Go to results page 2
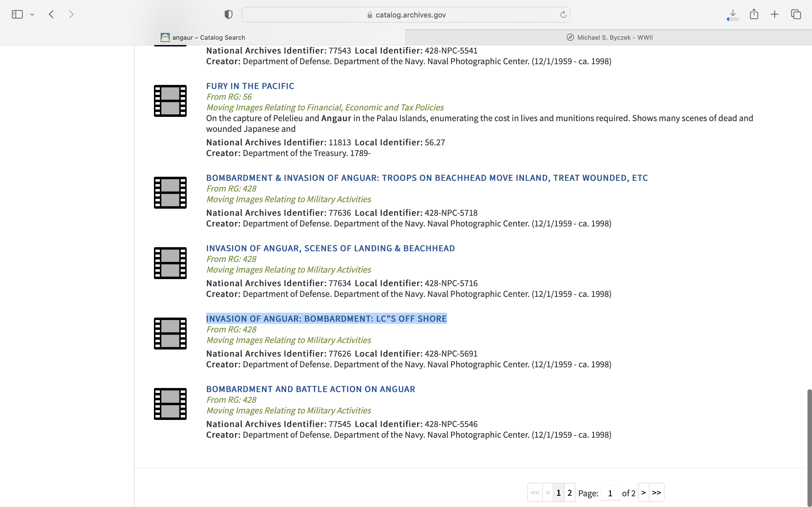 [x=570, y=493]
